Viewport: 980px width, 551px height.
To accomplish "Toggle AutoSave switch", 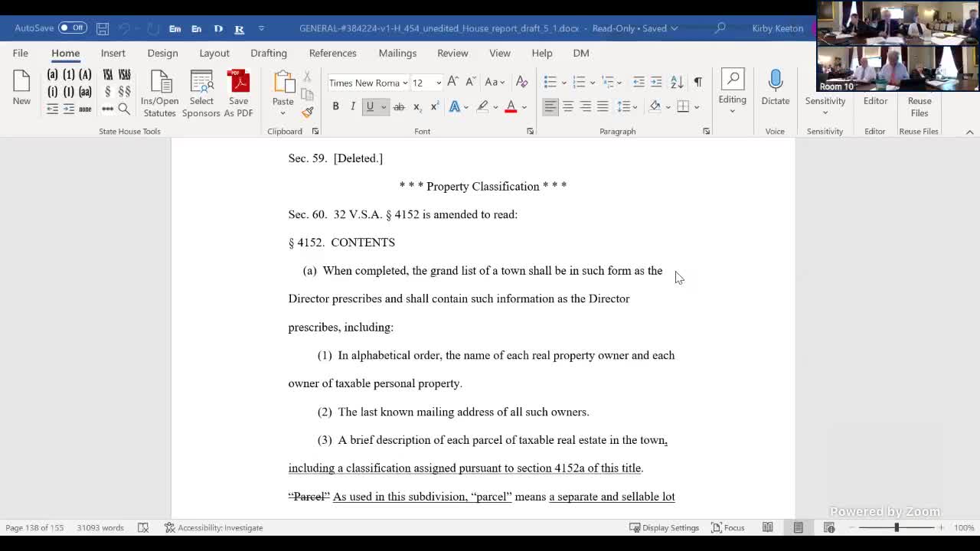I will pos(72,28).
